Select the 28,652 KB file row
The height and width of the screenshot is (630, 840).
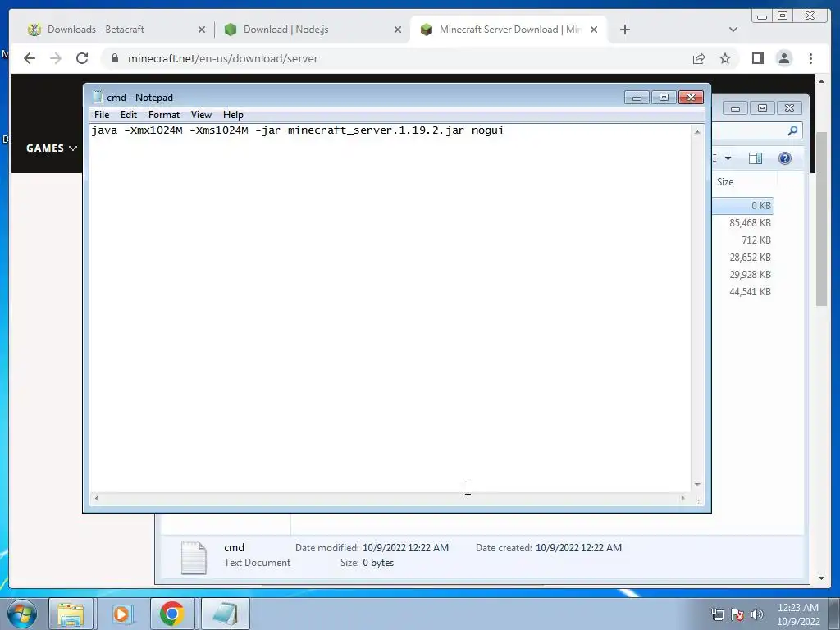742,257
